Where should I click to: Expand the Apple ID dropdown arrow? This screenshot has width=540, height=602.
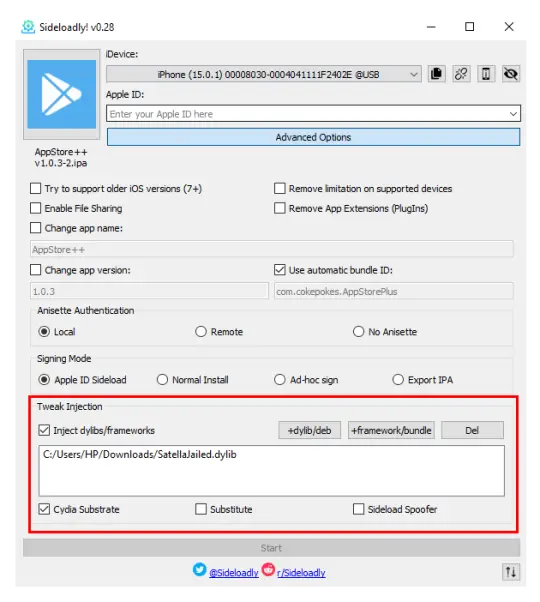513,114
